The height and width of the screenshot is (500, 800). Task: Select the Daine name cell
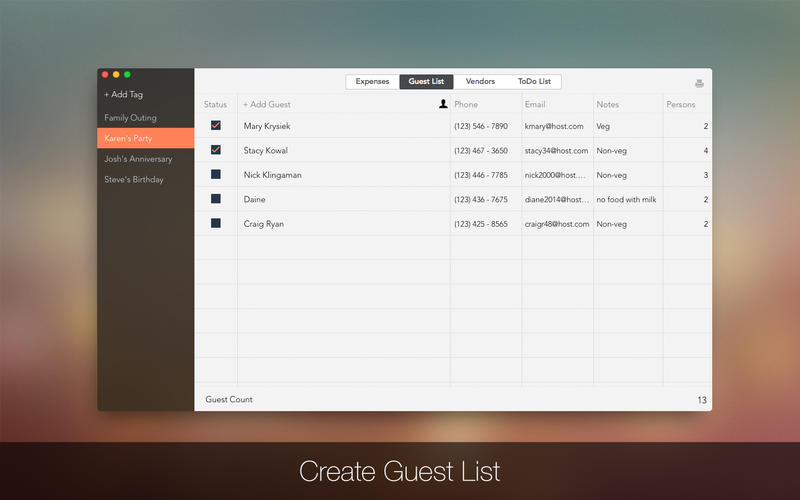pyautogui.click(x=344, y=199)
